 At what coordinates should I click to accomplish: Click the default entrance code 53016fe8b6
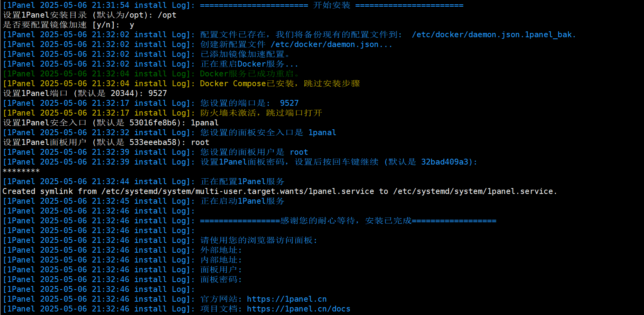pyautogui.click(x=153, y=123)
